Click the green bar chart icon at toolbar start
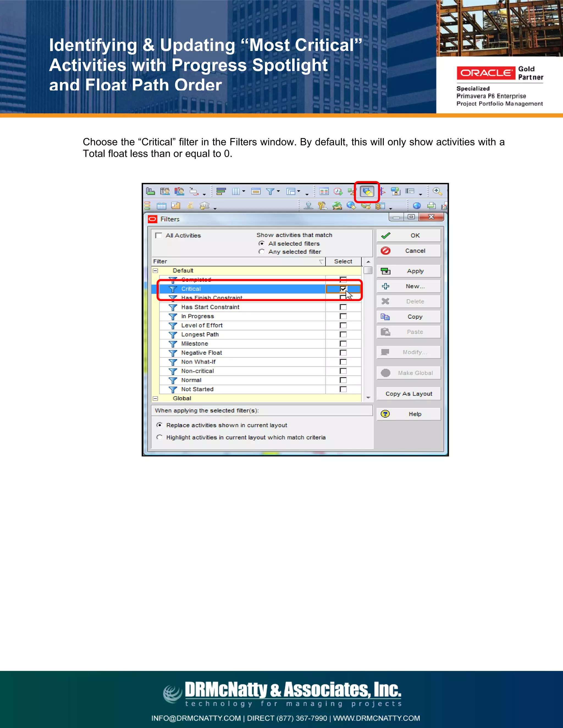563x728 pixels. (x=150, y=191)
